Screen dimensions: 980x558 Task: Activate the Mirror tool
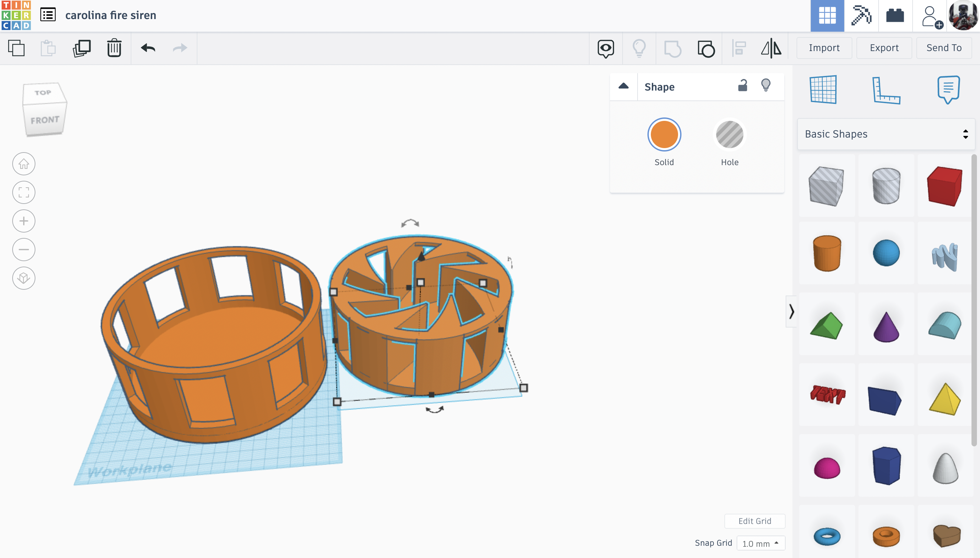click(x=771, y=49)
